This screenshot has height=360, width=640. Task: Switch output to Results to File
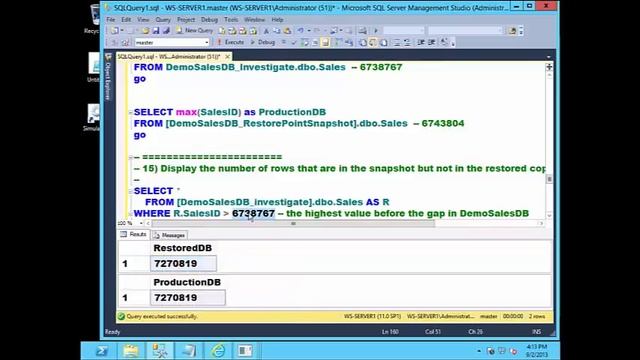(x=384, y=42)
